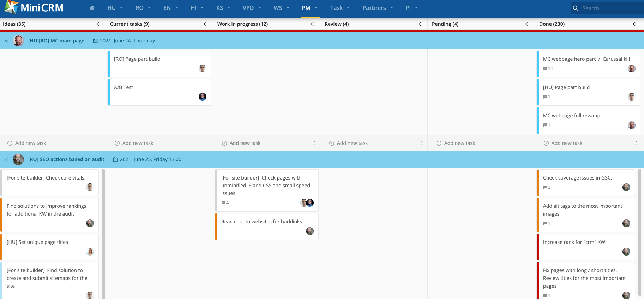Click the search magnifier icon
This screenshot has height=299, width=644.
pyautogui.click(x=576, y=8)
